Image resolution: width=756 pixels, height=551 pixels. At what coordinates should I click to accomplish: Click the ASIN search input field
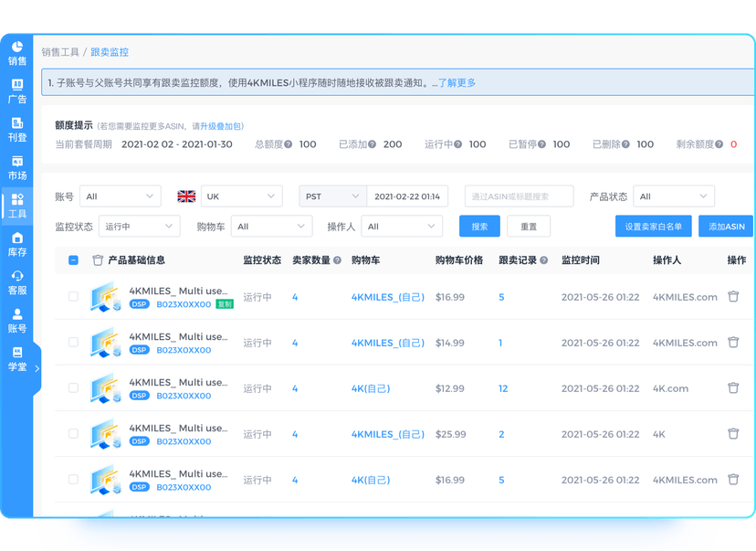click(x=519, y=196)
